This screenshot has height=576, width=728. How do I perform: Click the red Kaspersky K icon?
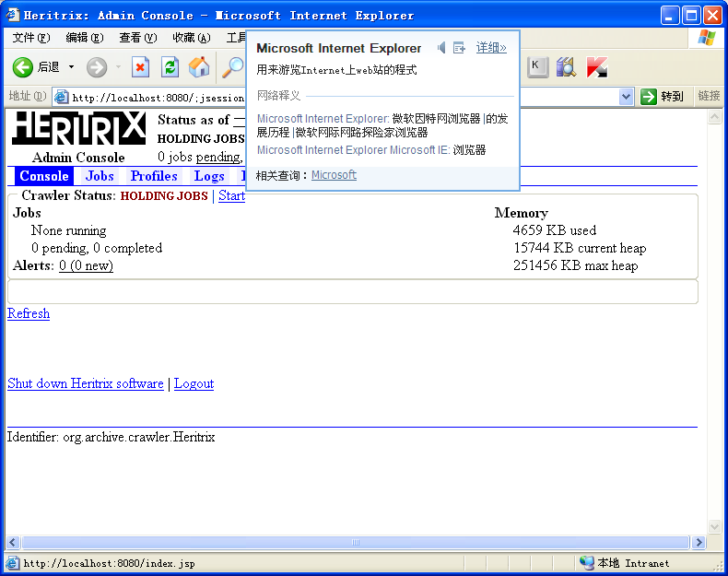[596, 68]
